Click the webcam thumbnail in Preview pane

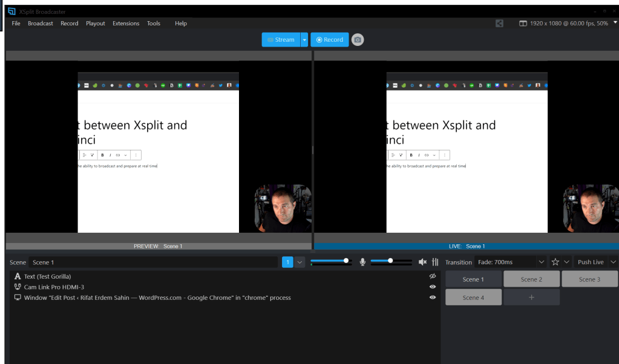tap(283, 209)
